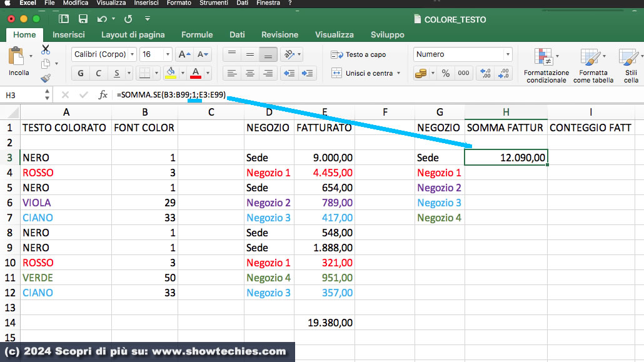Select row 14 header
644x362 pixels.
pos(10,323)
